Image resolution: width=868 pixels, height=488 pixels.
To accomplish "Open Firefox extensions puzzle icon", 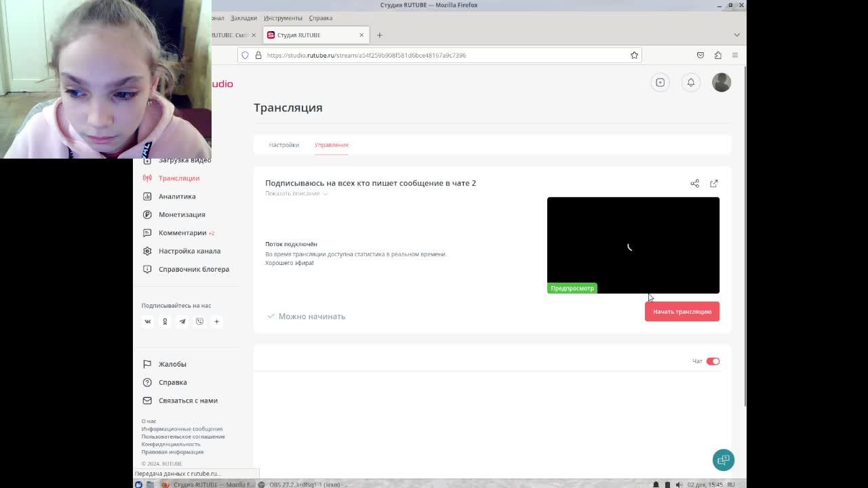I will point(718,55).
